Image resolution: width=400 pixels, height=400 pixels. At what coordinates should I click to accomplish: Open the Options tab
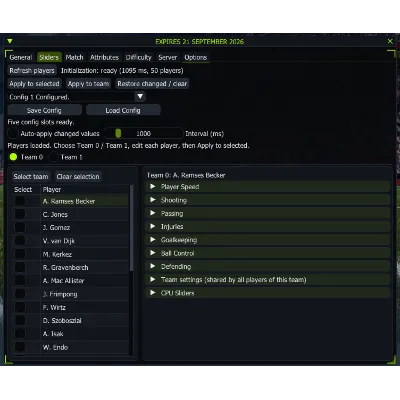196,57
